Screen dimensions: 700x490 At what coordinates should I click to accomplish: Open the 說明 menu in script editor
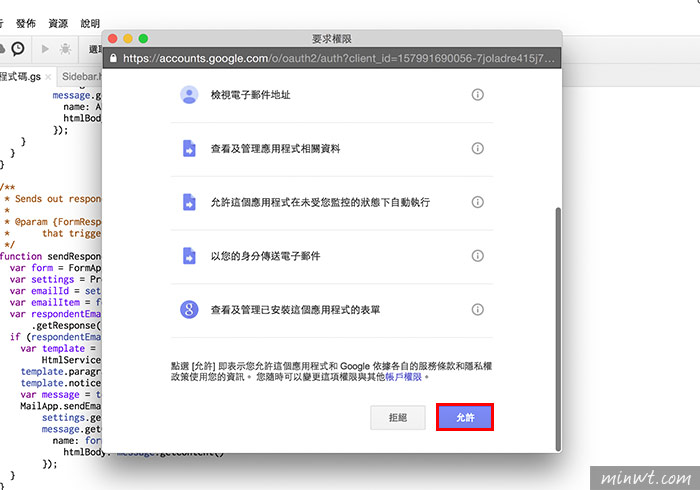(90, 23)
